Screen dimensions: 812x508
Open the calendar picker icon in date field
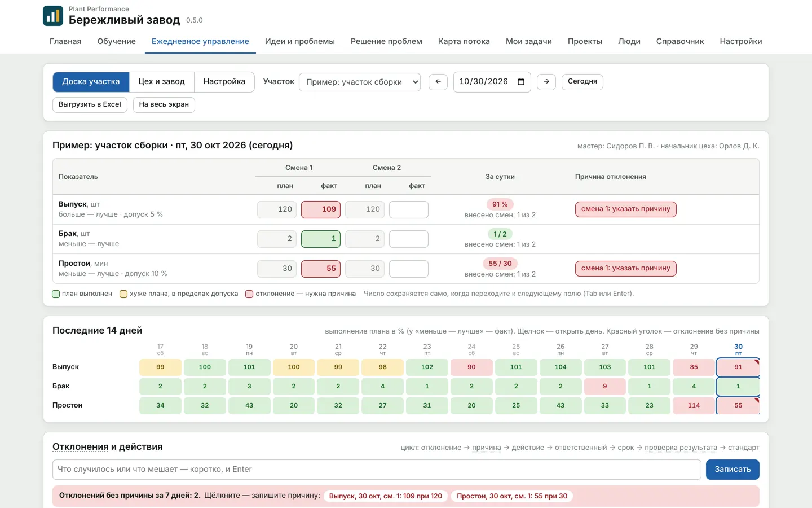point(521,82)
